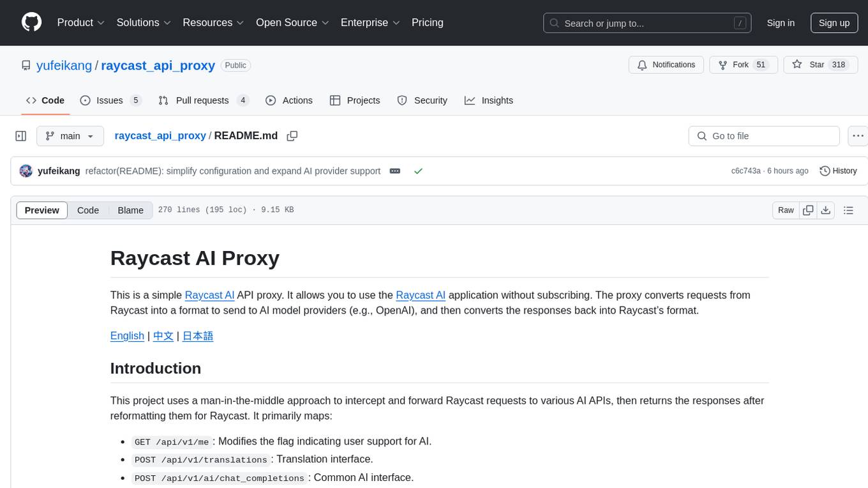Click the Introduction heading
868x488 pixels.
(156, 369)
